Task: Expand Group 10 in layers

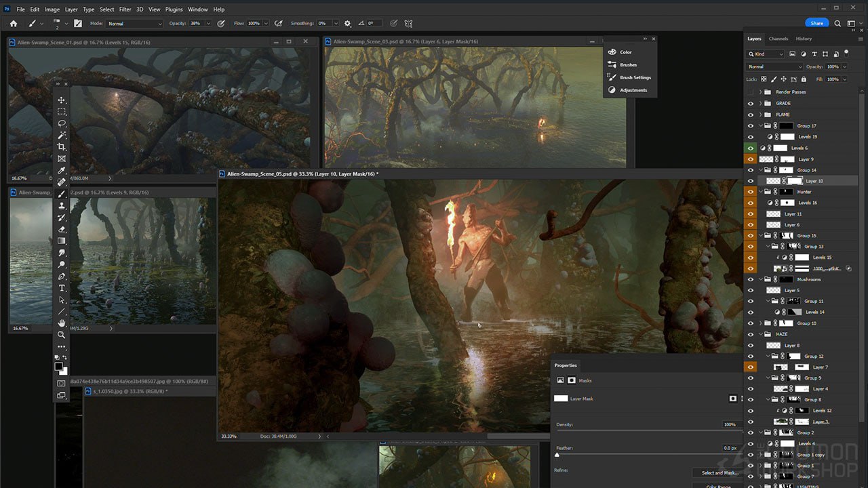Action: (x=760, y=323)
